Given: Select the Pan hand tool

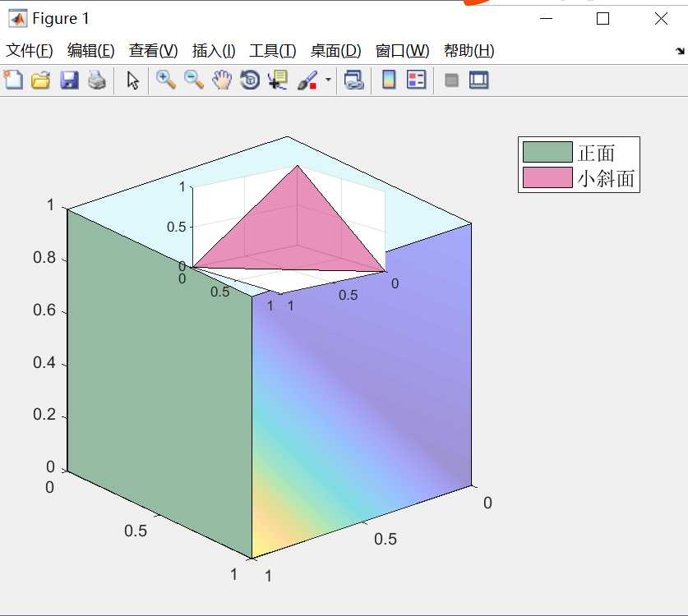Looking at the screenshot, I should [x=222, y=80].
